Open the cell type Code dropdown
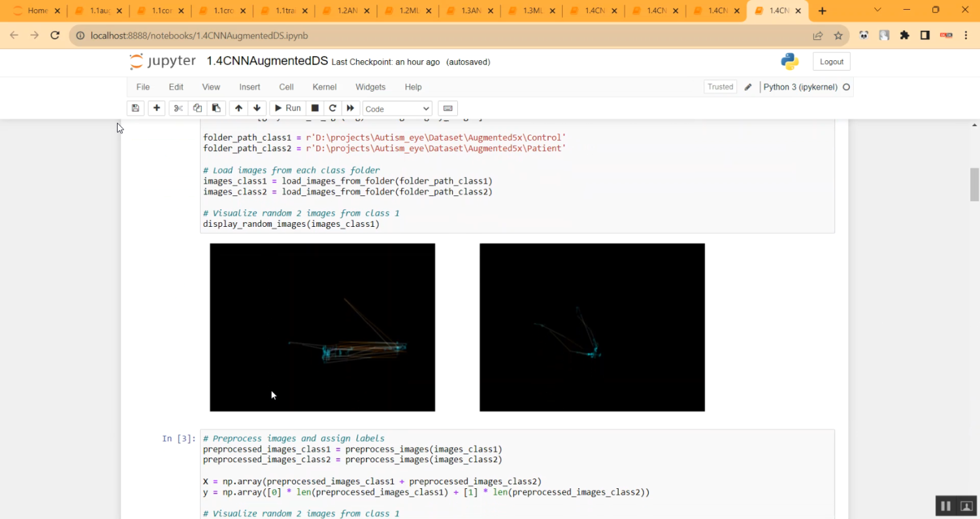Screen dimensions: 980x519 coord(397,109)
